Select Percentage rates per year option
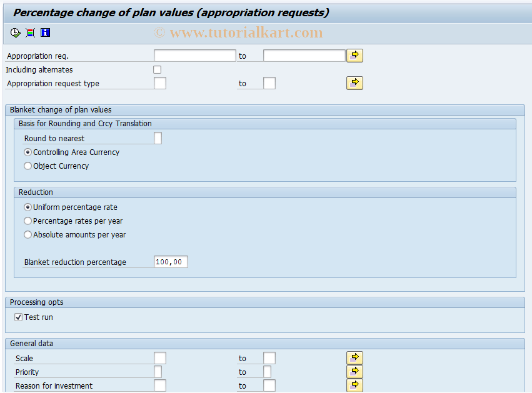 pos(27,221)
